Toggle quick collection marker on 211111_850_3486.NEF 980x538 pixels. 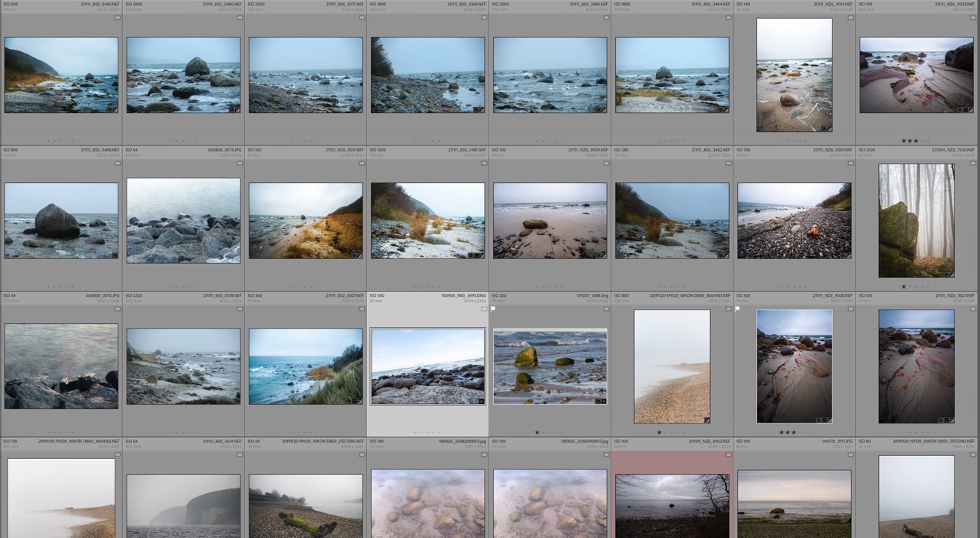pyautogui.click(x=240, y=17)
